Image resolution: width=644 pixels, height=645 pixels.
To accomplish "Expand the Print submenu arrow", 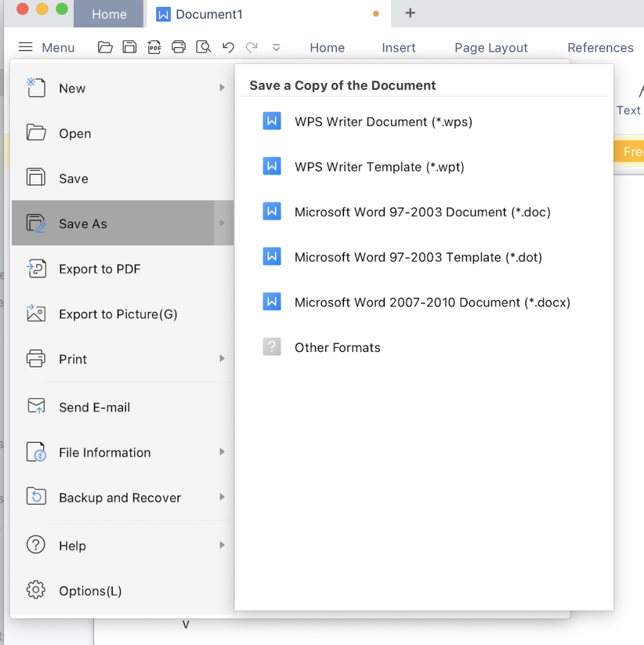I will click(222, 358).
